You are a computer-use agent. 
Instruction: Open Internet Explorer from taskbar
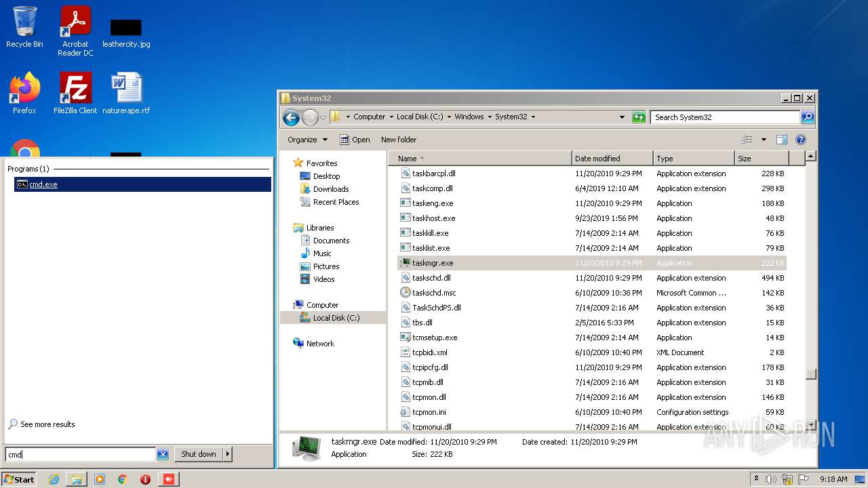click(54, 479)
